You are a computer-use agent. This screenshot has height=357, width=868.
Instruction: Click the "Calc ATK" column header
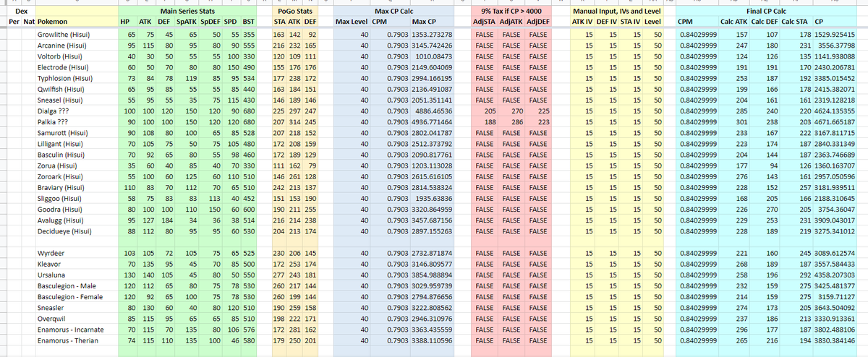click(x=736, y=22)
